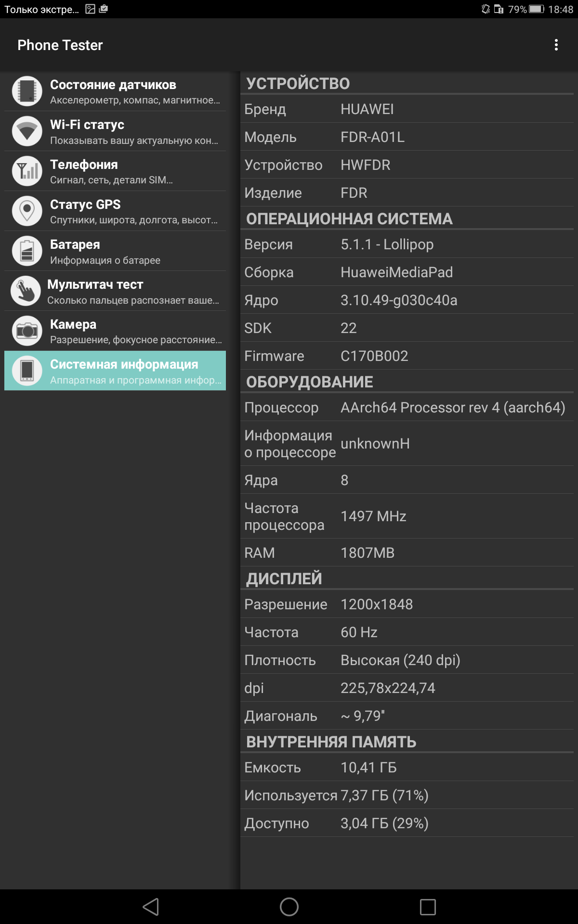Screen dimensions: 578x924
Task: Open the three-dot overflow menu
Action: coord(556,45)
